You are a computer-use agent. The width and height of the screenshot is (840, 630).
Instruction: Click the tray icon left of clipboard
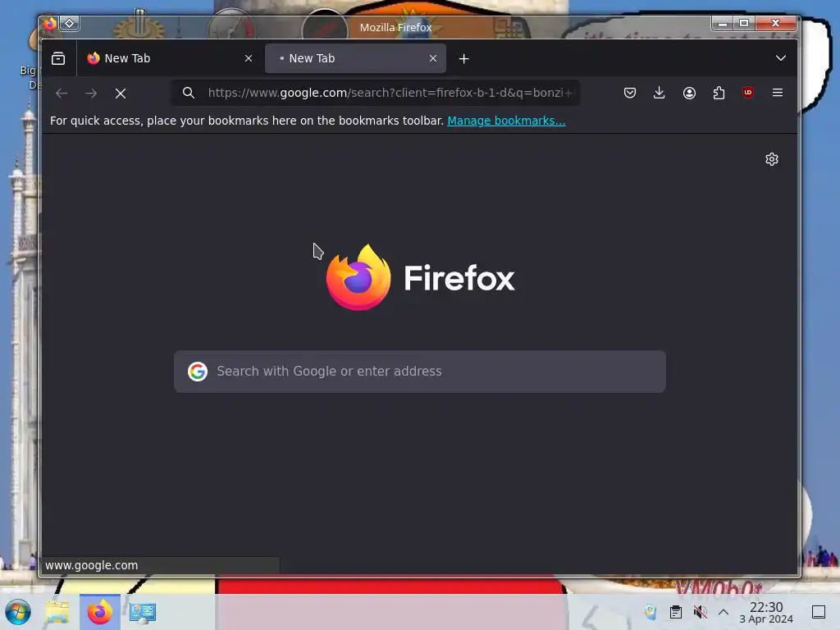(651, 612)
